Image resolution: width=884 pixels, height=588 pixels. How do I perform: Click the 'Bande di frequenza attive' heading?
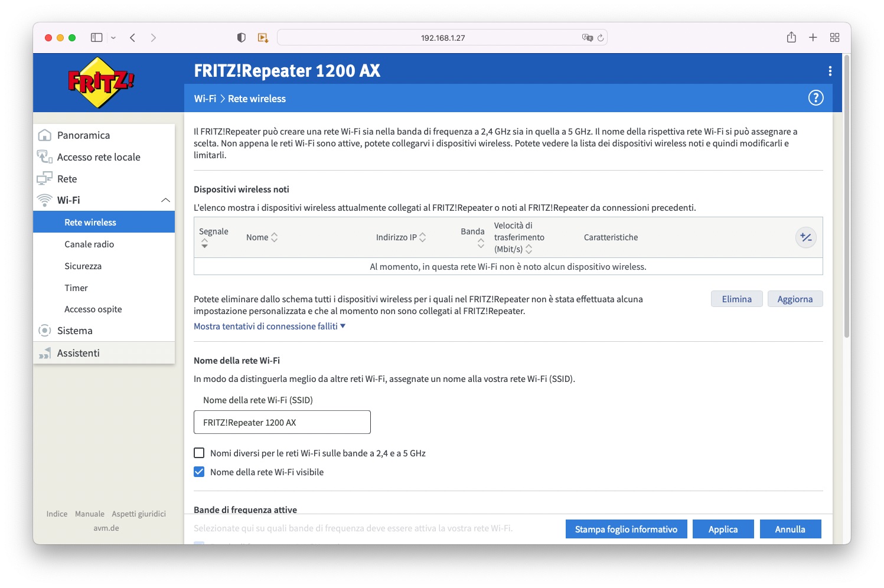click(245, 509)
